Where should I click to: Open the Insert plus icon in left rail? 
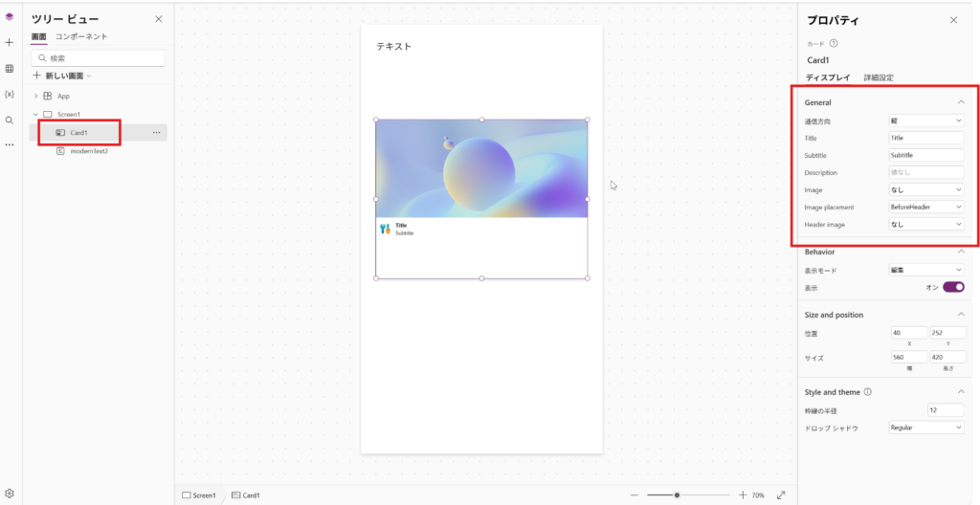point(9,43)
